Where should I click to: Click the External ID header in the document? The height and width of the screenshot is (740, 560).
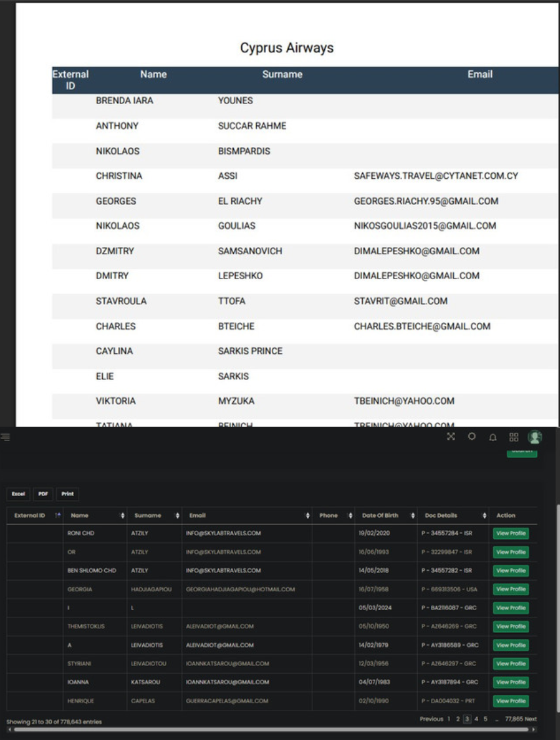coord(70,80)
